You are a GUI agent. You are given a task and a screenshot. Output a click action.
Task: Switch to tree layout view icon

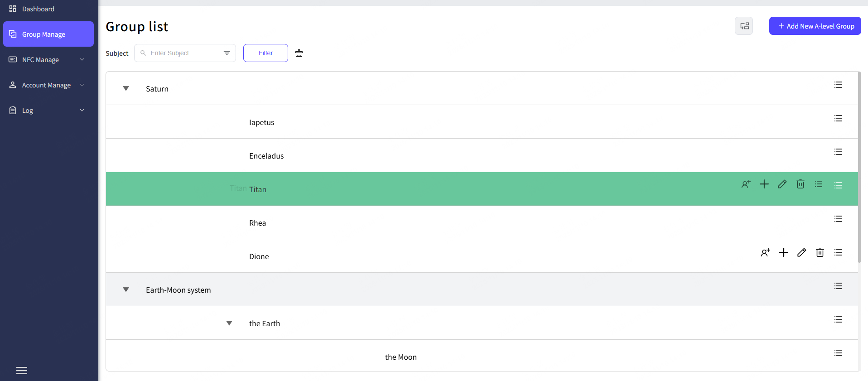click(744, 26)
